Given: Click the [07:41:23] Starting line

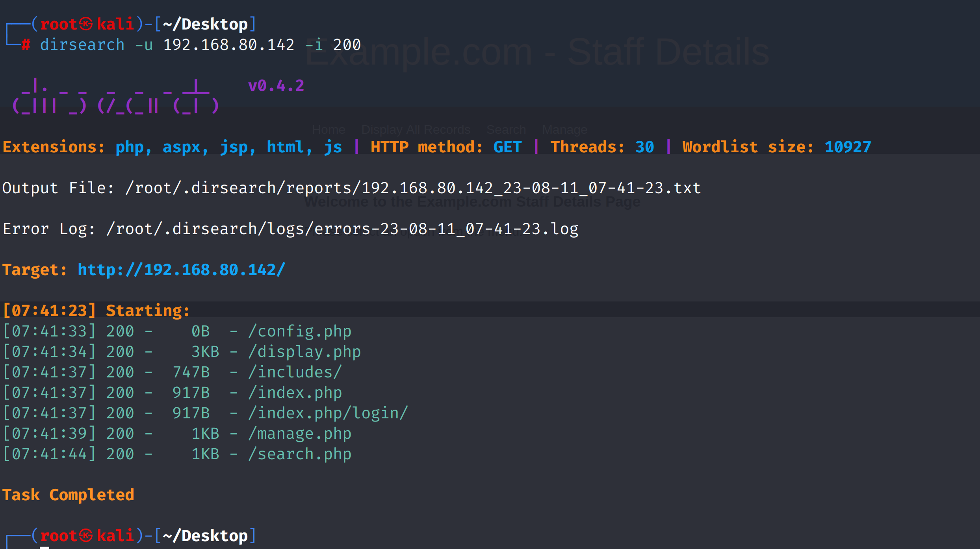Looking at the screenshot, I should (x=97, y=311).
